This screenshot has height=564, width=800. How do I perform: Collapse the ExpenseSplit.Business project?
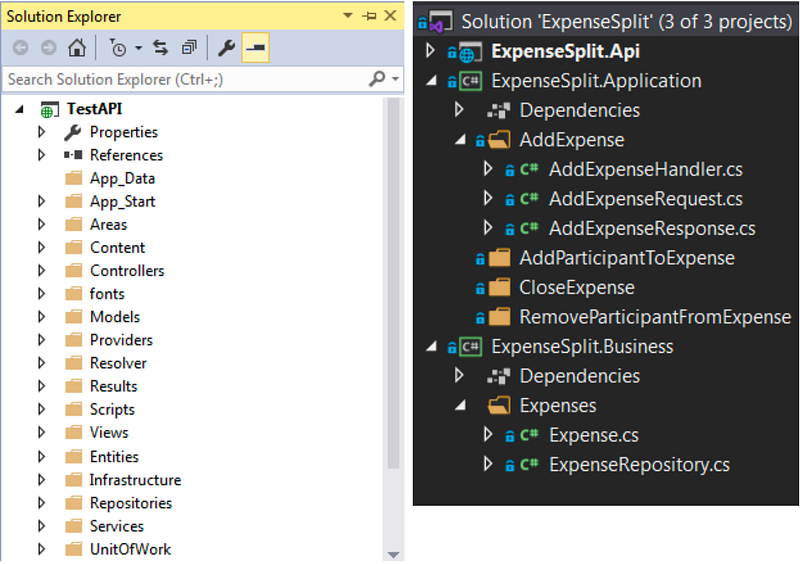coord(432,347)
